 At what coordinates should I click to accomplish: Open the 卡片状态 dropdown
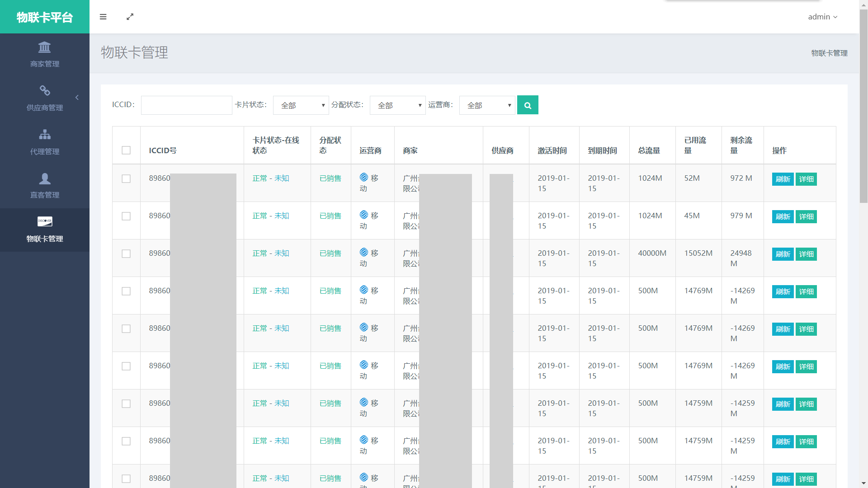(301, 105)
